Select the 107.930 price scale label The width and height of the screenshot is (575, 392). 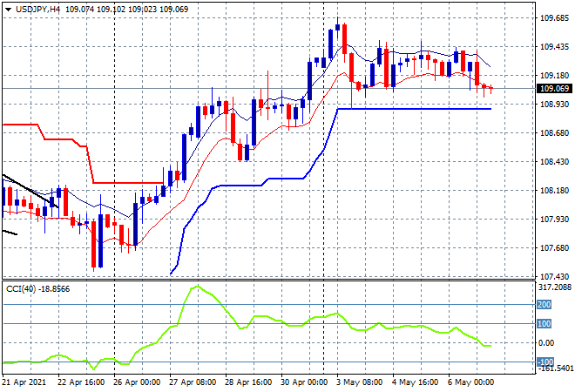[x=554, y=220]
